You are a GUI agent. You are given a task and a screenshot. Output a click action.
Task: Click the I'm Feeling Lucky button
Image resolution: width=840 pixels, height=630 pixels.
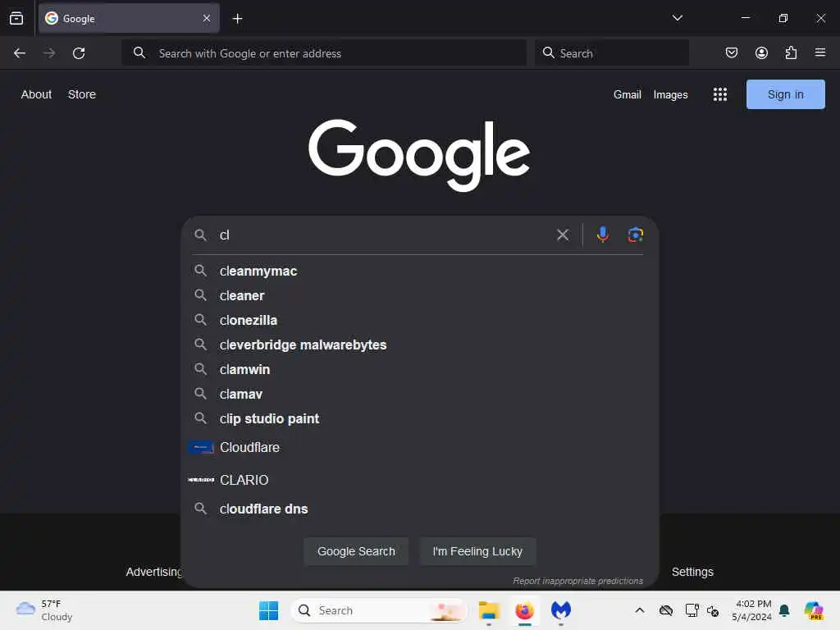(477, 551)
